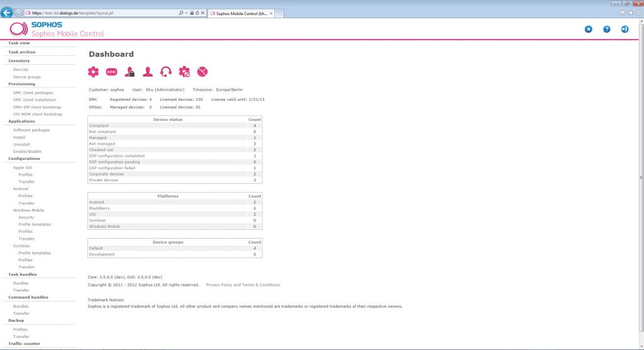Click the single user silhouette icon
Viewport: 644px width, 350px height.
[x=148, y=72]
